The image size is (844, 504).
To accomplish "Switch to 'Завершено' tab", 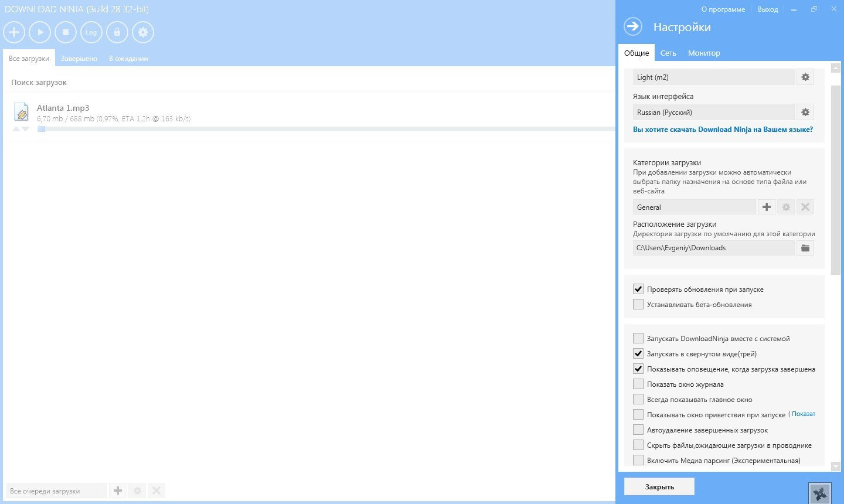I will click(x=79, y=58).
